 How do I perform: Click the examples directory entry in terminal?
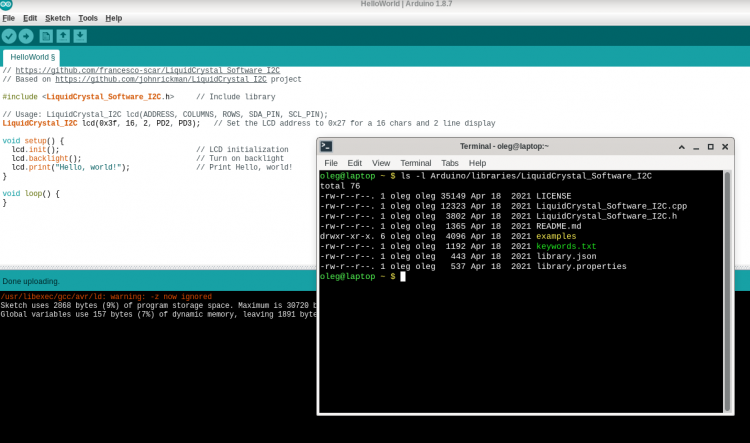[x=556, y=236]
